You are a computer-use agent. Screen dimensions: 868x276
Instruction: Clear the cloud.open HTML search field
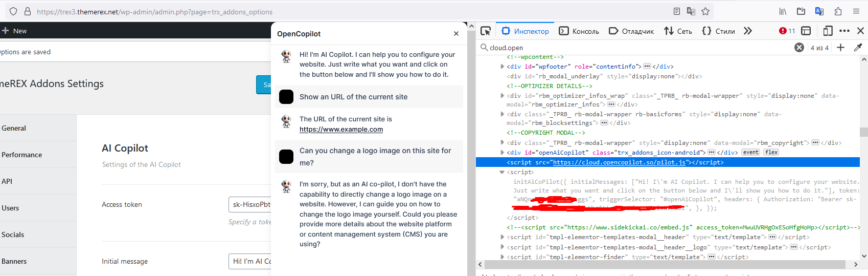coord(799,47)
